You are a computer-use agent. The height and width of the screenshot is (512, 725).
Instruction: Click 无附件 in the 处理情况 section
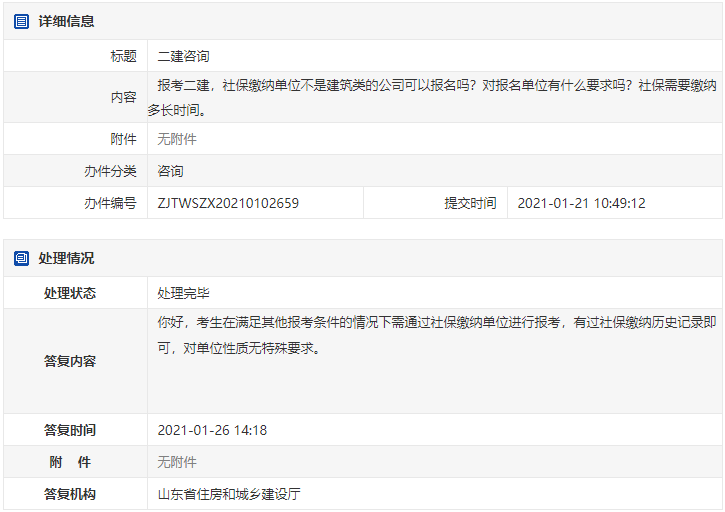click(x=177, y=462)
